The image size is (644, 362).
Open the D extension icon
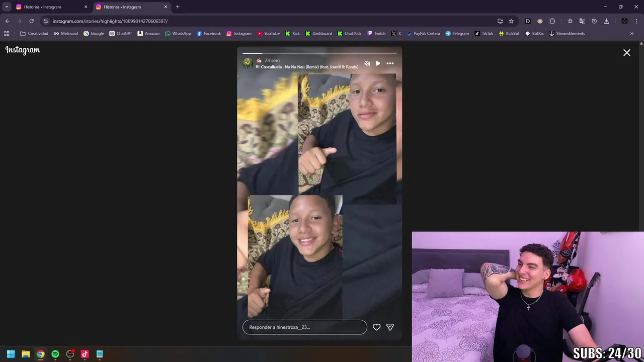(x=528, y=21)
